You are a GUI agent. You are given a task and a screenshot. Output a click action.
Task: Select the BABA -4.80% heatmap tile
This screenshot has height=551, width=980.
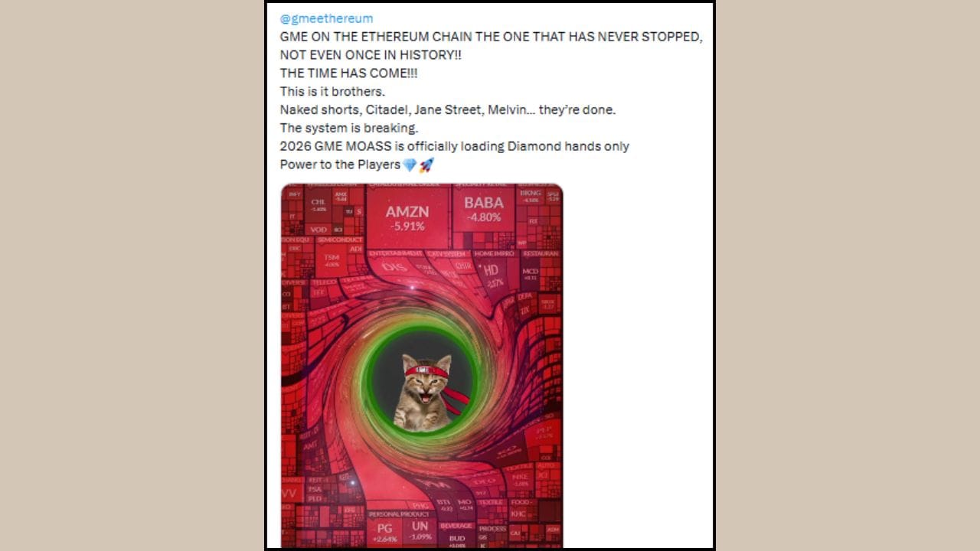pos(484,210)
